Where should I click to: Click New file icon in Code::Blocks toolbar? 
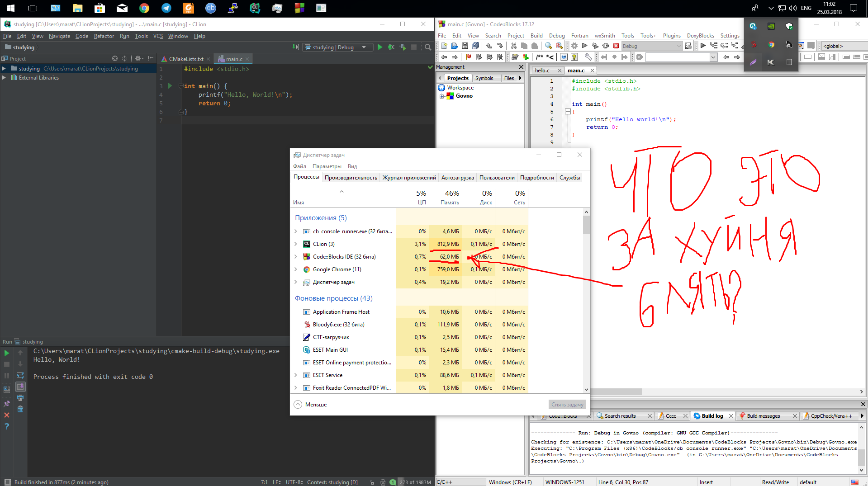click(x=444, y=46)
